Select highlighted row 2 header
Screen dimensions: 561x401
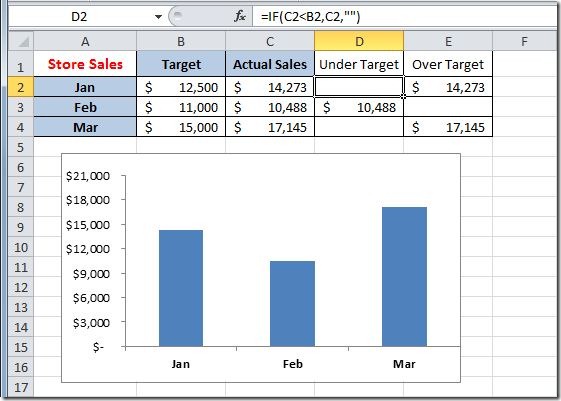21,87
